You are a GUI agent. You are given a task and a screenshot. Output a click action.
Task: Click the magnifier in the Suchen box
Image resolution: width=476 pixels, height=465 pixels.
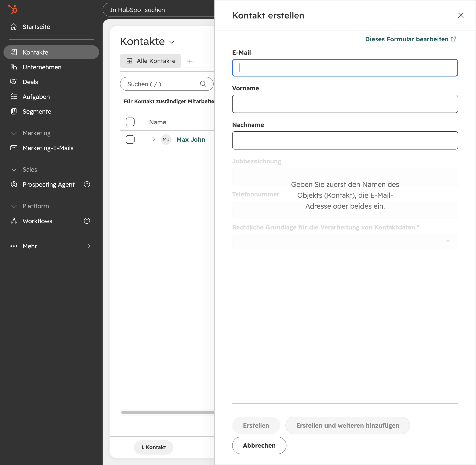click(203, 84)
